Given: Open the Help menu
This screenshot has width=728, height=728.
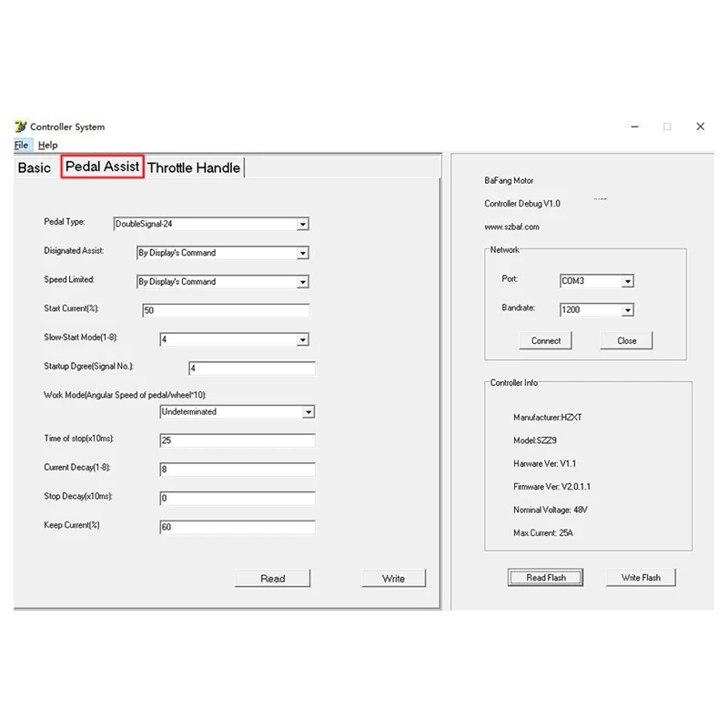Looking at the screenshot, I should tap(48, 145).
